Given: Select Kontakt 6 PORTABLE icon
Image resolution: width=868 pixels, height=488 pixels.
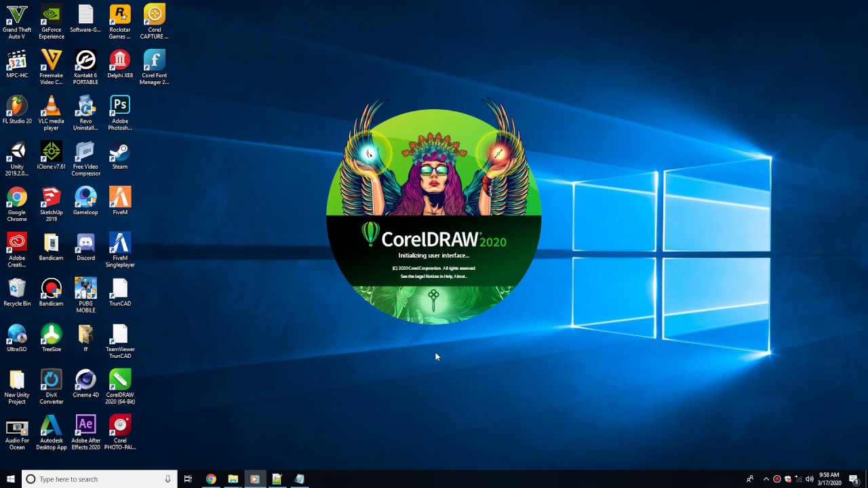Looking at the screenshot, I should click(85, 67).
